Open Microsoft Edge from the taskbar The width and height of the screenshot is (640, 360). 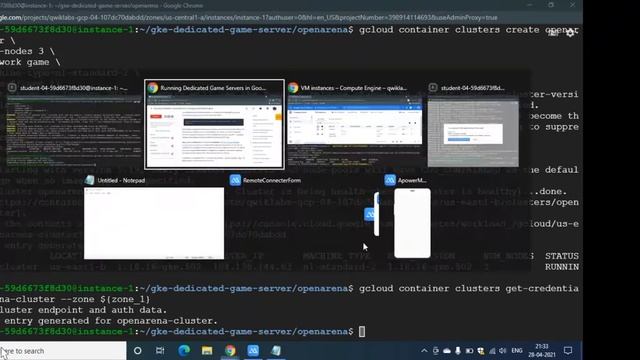[x=184, y=350]
